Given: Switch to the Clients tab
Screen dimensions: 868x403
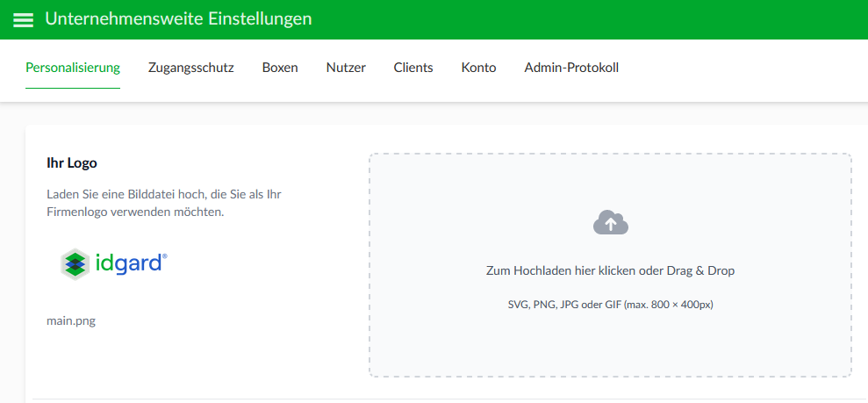Looking at the screenshot, I should 413,68.
